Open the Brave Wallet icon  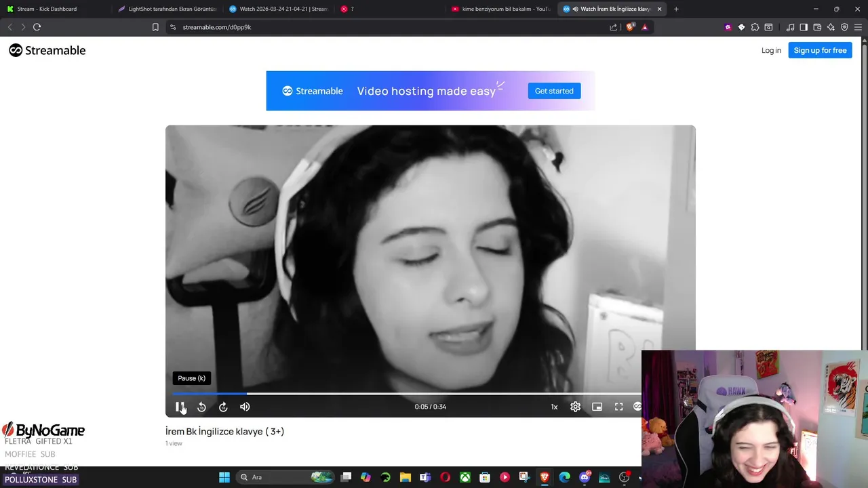817,27
